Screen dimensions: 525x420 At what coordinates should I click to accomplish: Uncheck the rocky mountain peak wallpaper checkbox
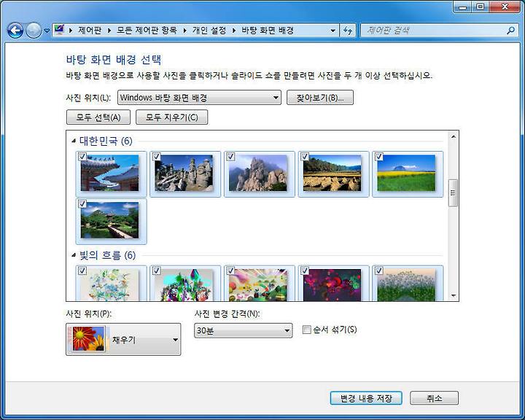[230, 157]
